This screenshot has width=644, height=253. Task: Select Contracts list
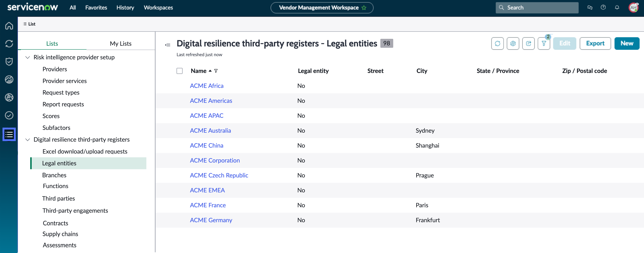[x=56, y=223]
